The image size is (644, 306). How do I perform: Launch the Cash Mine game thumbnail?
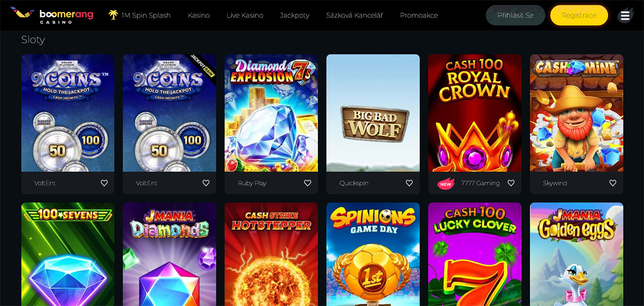[577, 113]
